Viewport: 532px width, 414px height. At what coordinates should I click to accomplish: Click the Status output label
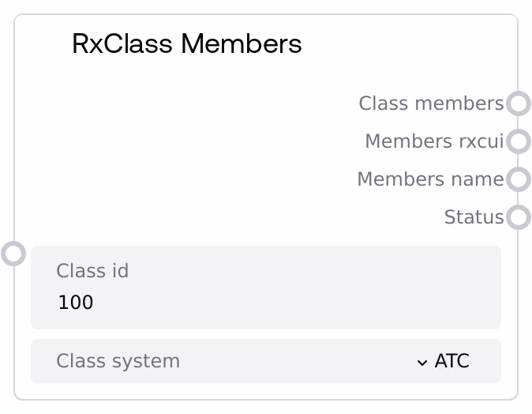pyautogui.click(x=474, y=217)
